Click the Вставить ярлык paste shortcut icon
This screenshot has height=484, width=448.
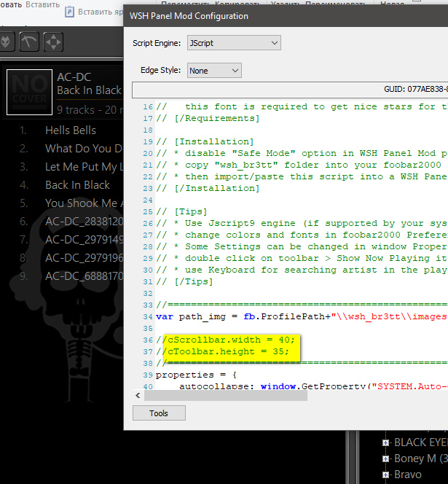point(69,12)
